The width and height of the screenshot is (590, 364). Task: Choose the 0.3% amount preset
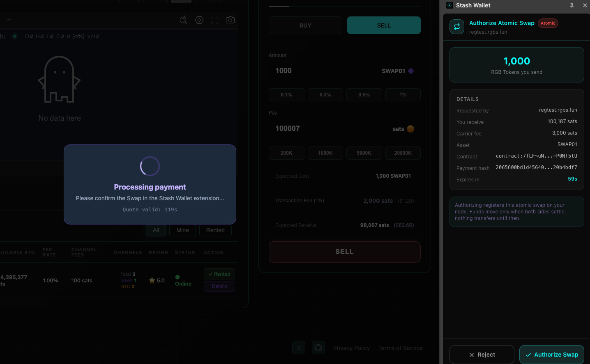point(325,95)
